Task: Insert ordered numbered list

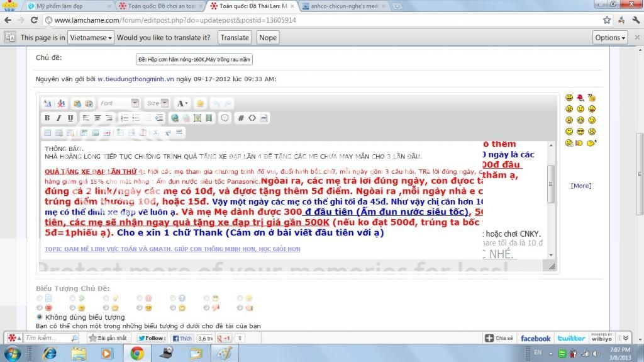Action: point(125,118)
